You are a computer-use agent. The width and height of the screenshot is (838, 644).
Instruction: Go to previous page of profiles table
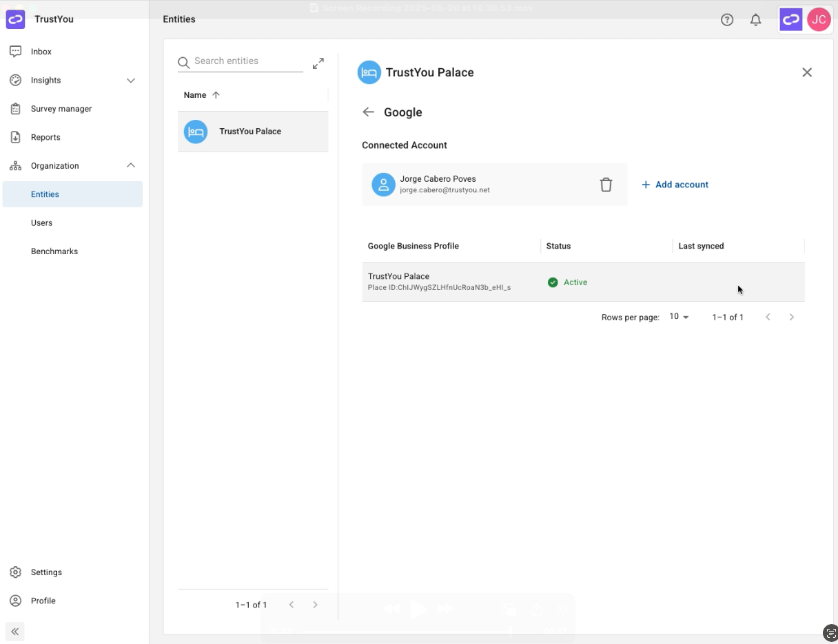pyautogui.click(x=768, y=317)
